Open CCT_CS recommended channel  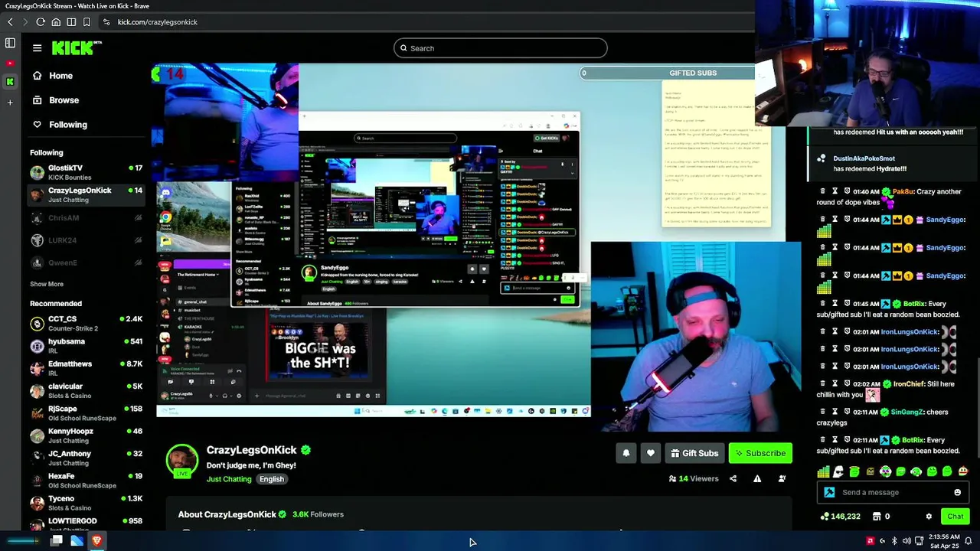point(86,323)
